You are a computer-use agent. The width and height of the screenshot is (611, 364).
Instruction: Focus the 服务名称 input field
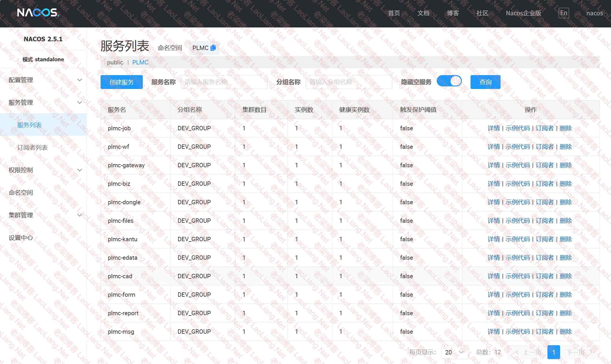click(224, 82)
